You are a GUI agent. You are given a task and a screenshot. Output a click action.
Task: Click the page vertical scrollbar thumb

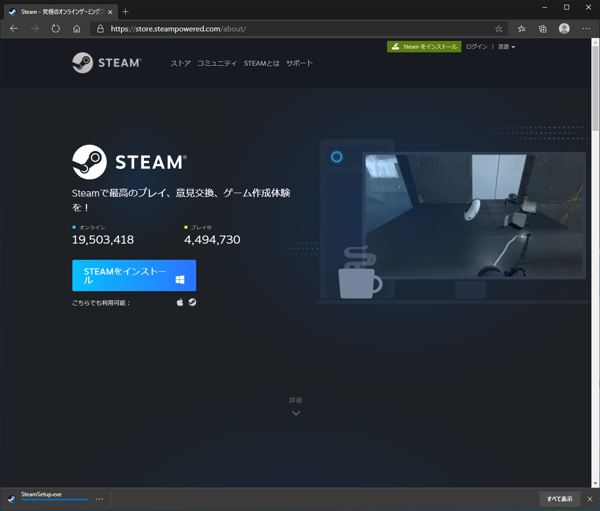595,88
